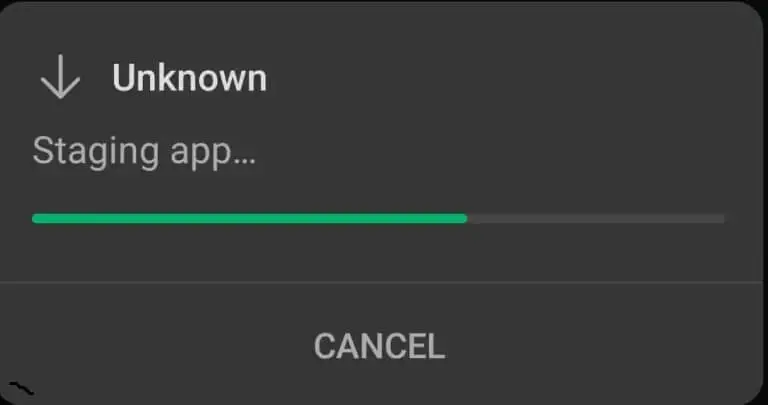Click the word Staging in status message
The height and width of the screenshot is (405, 768).
pos(96,153)
